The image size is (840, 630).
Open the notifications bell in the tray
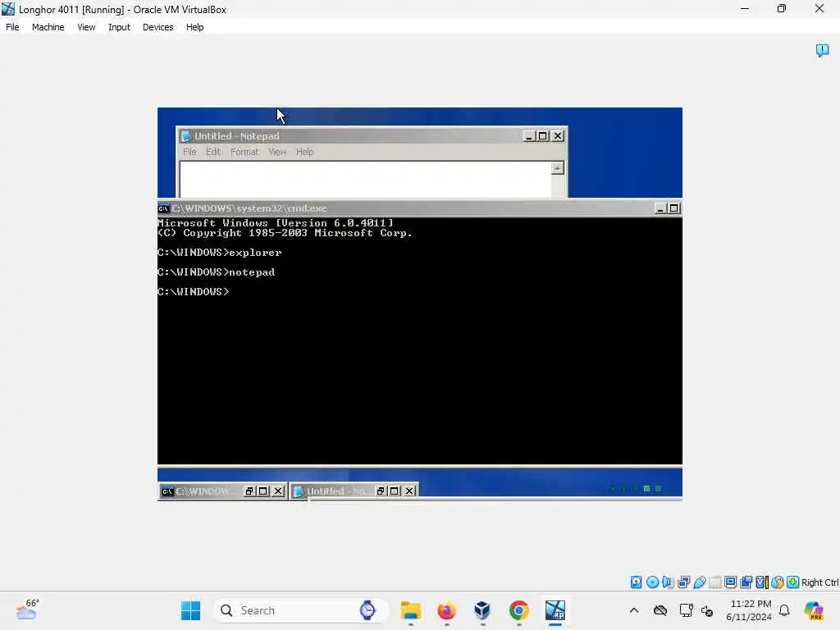tap(784, 610)
